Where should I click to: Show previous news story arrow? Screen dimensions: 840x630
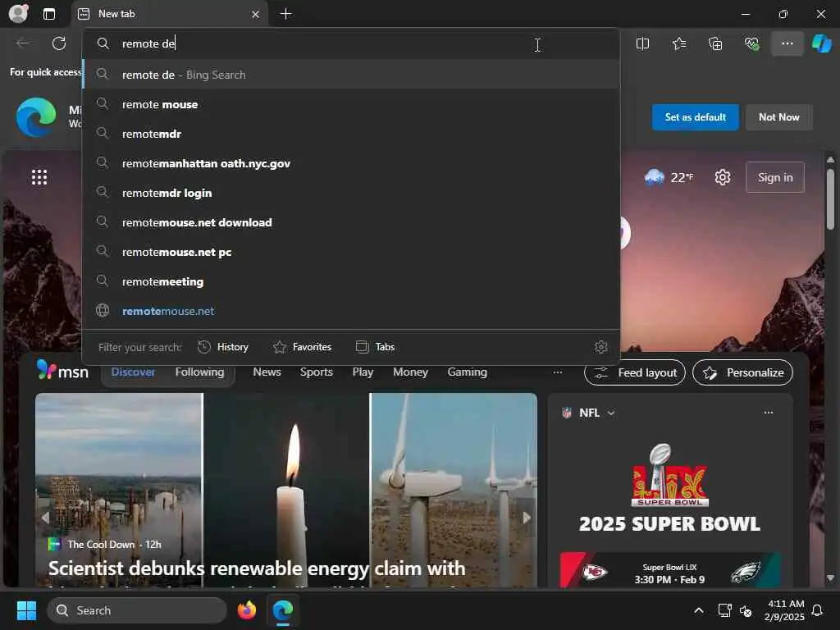(x=46, y=518)
